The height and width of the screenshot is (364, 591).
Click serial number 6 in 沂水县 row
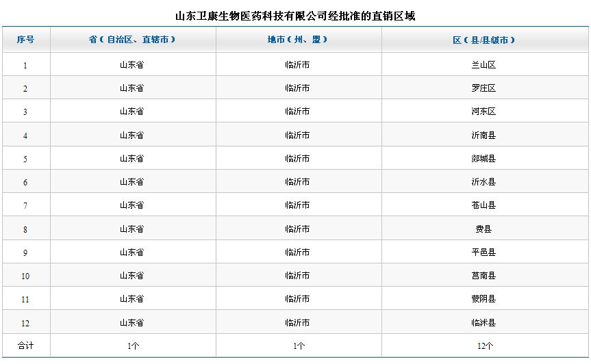point(25,183)
